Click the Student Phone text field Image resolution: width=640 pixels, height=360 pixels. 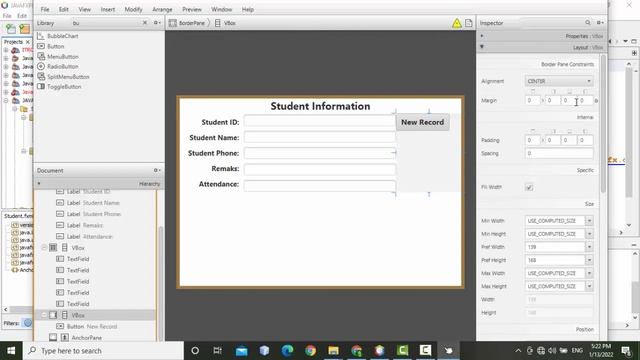(x=320, y=153)
